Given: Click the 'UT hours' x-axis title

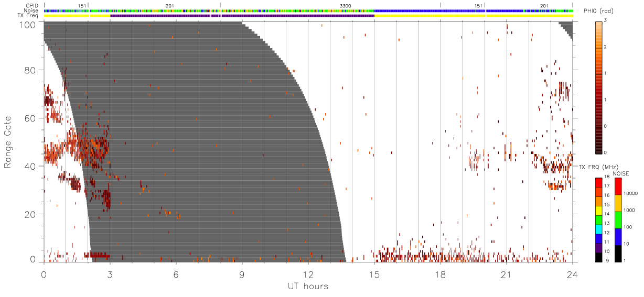Looking at the screenshot, I should 308,286.
